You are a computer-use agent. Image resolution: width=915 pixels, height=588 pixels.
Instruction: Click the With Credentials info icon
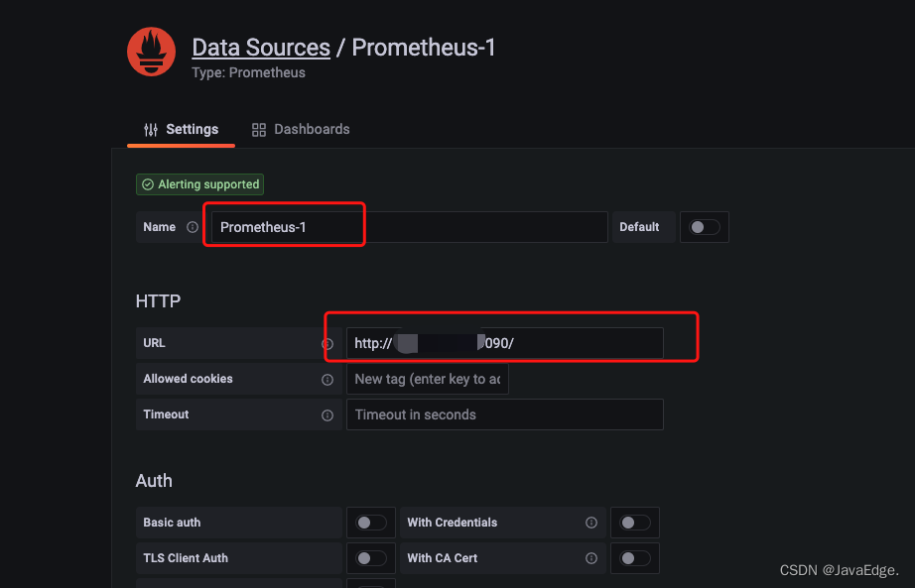point(591,523)
